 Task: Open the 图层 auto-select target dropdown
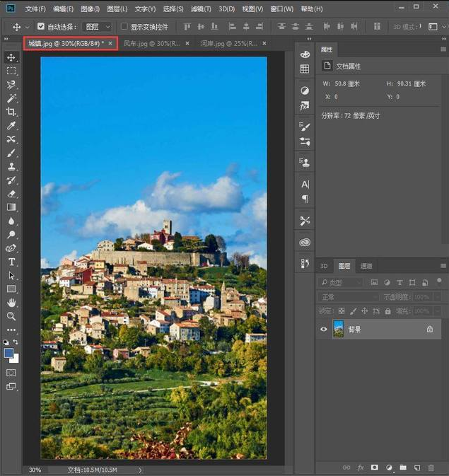(x=98, y=27)
